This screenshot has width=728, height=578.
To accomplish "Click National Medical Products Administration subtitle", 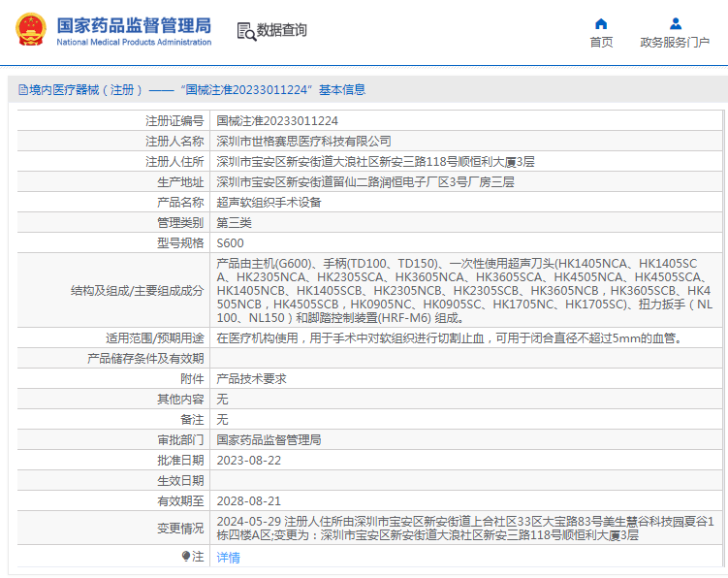I will tap(134, 42).
